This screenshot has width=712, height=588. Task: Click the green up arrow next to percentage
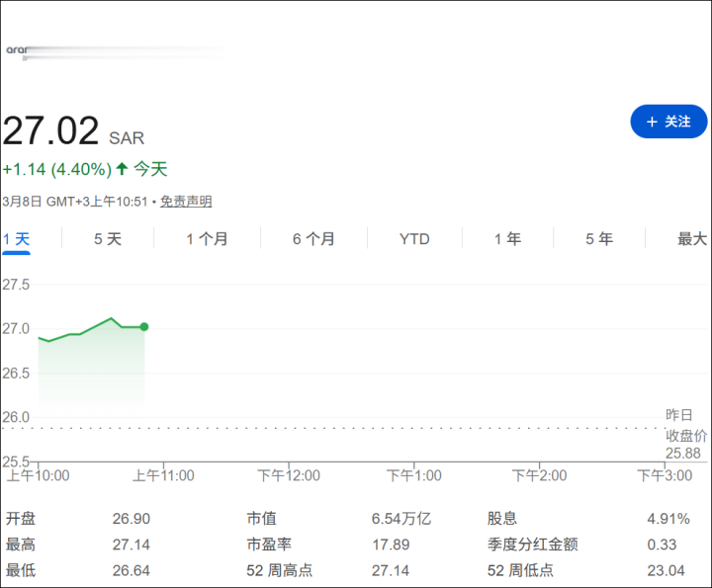point(122,169)
